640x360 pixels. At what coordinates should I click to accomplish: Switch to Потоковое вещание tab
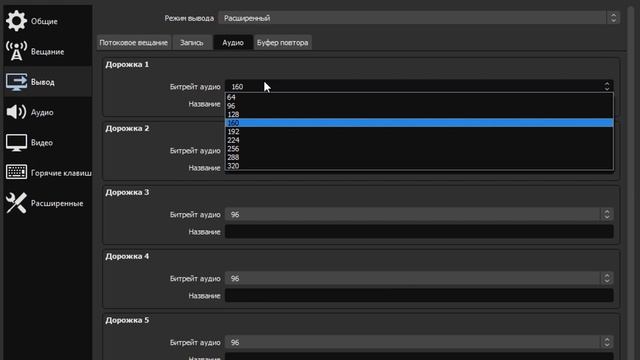[x=133, y=42]
